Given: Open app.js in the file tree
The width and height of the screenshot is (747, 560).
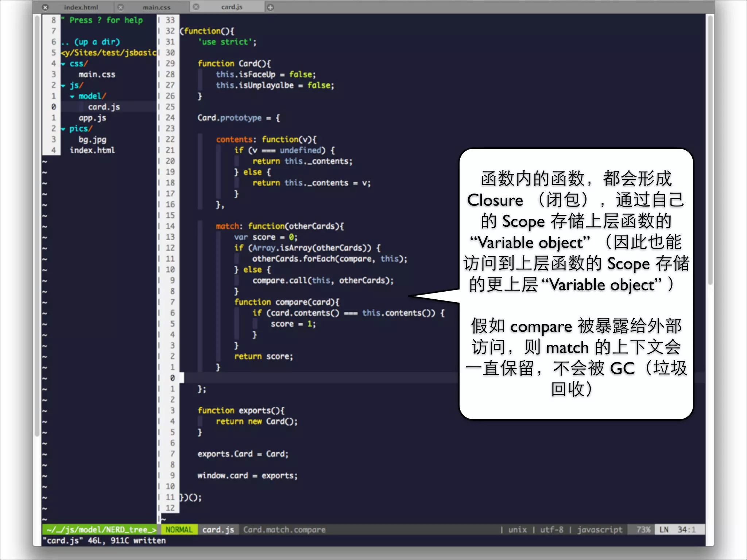Looking at the screenshot, I should (92, 118).
